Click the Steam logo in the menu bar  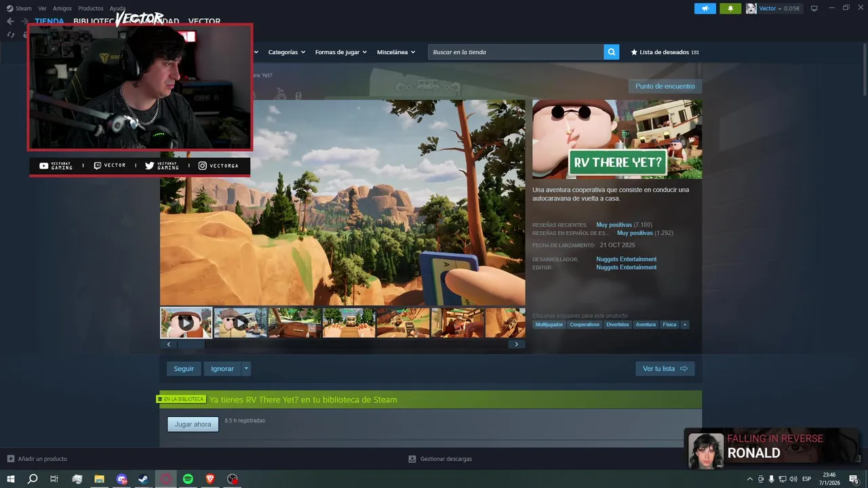[9, 8]
